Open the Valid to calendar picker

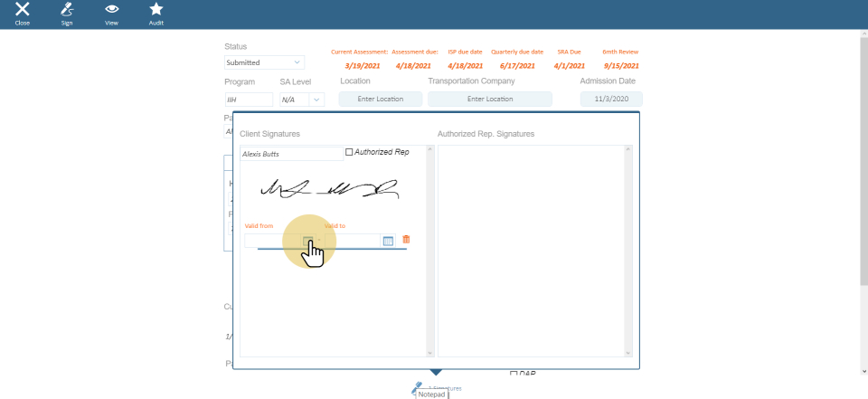pos(388,241)
